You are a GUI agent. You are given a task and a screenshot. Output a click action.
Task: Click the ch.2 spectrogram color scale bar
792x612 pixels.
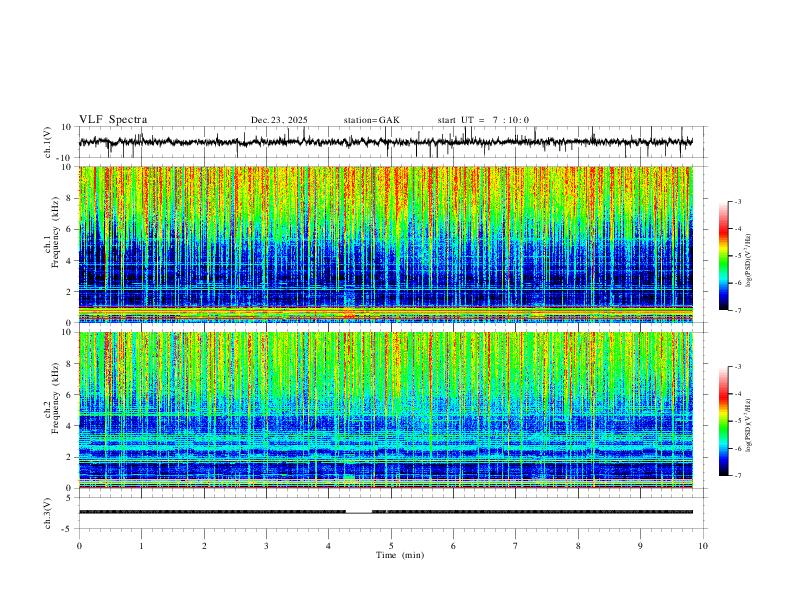(x=723, y=421)
